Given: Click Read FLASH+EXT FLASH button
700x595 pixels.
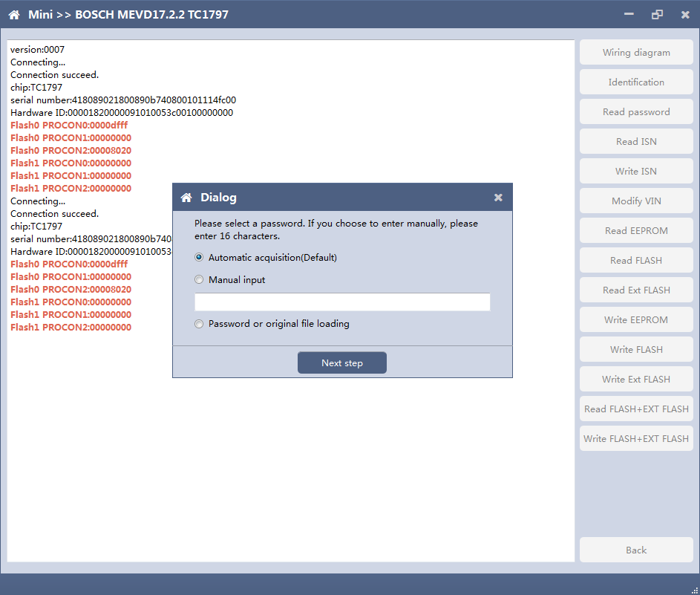Looking at the screenshot, I should click(636, 409).
